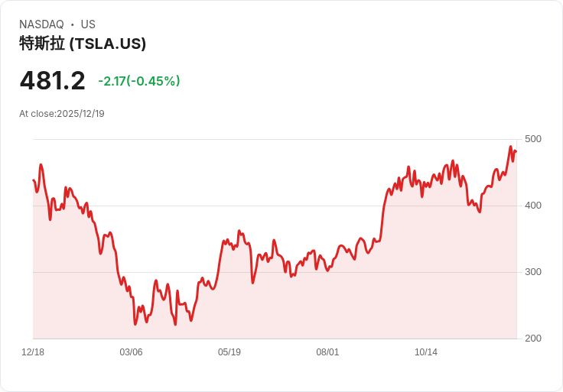
Task: Select the 10/14 date on x-axis
Action: pyautogui.click(x=426, y=352)
